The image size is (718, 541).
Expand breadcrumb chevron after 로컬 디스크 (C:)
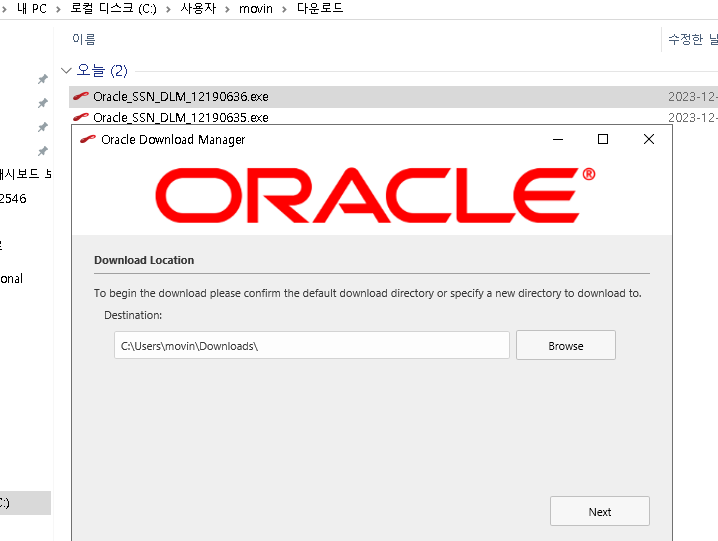point(168,9)
